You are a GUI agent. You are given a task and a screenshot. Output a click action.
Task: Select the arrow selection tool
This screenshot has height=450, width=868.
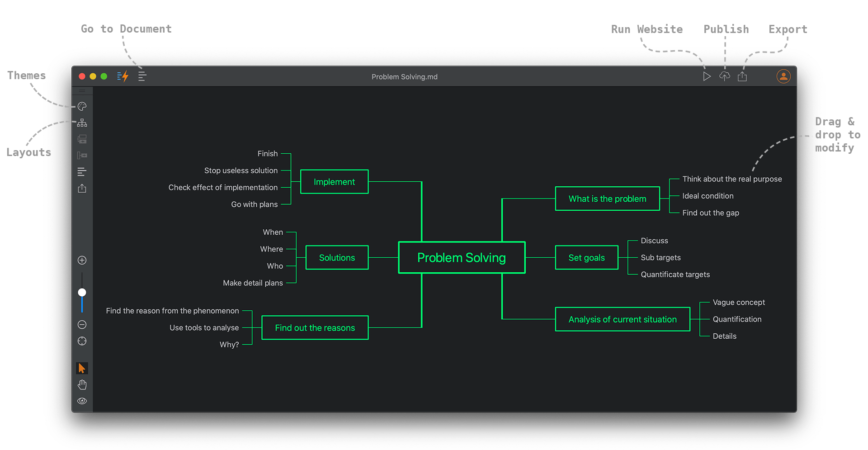click(82, 368)
